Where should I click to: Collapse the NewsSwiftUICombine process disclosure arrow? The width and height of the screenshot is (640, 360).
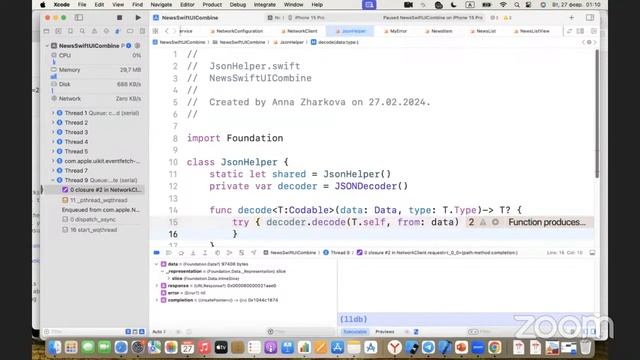(47, 46)
